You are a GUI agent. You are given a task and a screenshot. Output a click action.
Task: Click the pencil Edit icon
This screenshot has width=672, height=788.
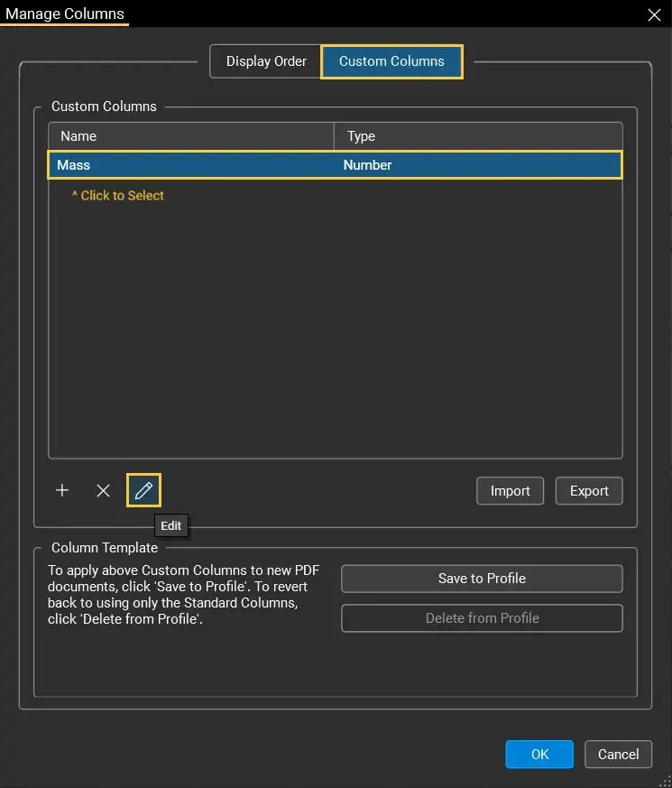point(143,490)
